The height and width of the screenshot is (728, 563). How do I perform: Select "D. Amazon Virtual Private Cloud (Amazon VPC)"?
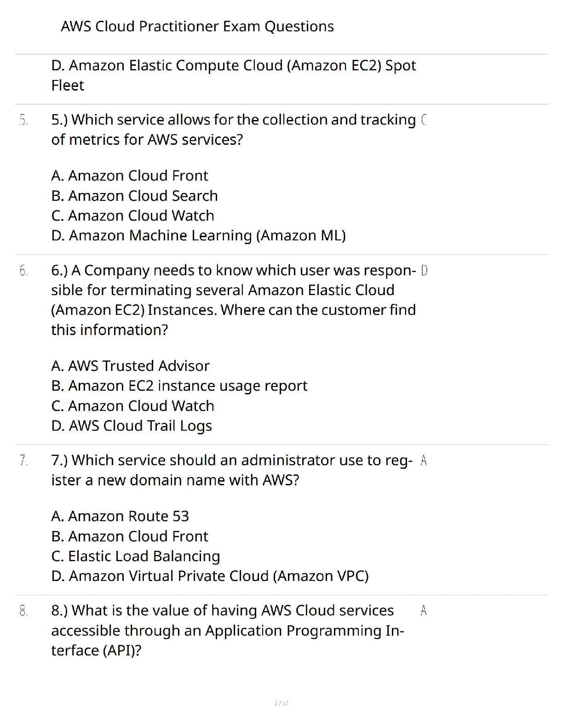point(210,576)
